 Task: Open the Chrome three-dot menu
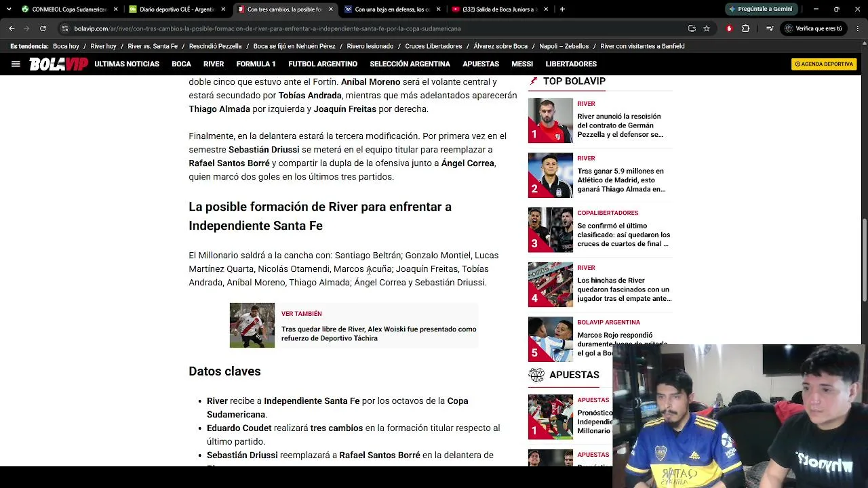859,28
